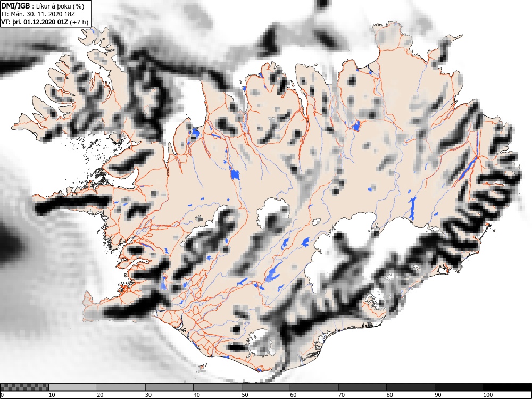This screenshot has height=399, width=532.
Task: Click the 20–30 gray legend swatch
Action: pyautogui.click(x=121, y=387)
